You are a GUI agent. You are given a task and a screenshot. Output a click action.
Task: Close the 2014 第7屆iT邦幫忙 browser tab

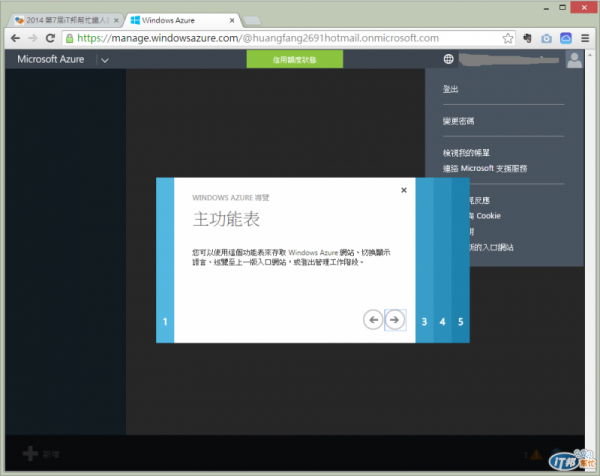[116, 20]
